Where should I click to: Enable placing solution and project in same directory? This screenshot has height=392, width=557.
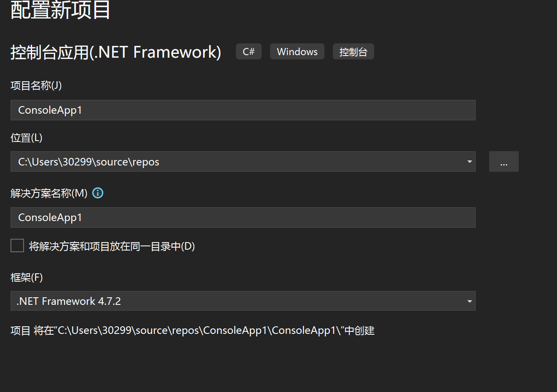point(17,245)
